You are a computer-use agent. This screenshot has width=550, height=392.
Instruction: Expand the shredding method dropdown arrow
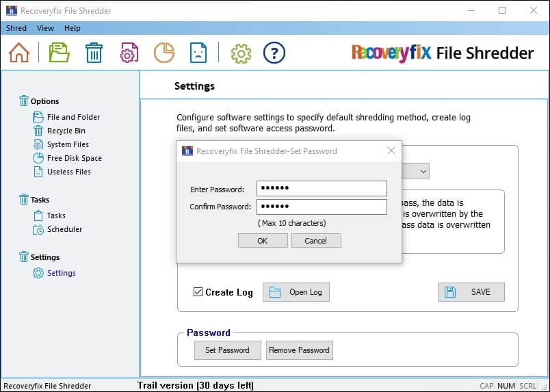pos(423,171)
